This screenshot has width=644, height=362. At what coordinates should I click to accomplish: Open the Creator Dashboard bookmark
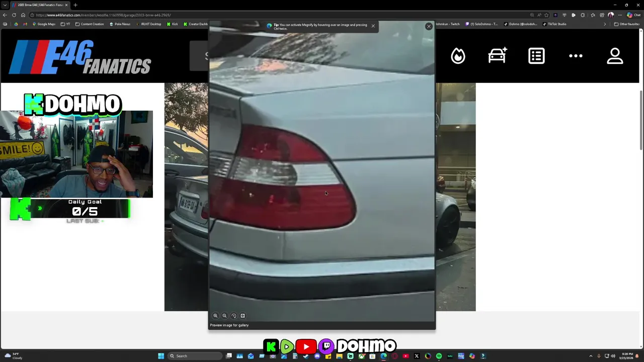point(195,24)
